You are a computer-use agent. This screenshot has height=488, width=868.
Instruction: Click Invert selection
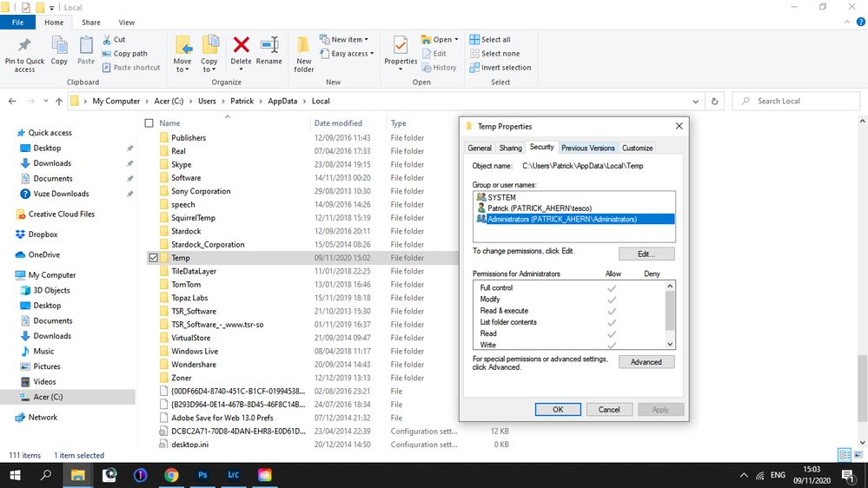click(x=500, y=68)
